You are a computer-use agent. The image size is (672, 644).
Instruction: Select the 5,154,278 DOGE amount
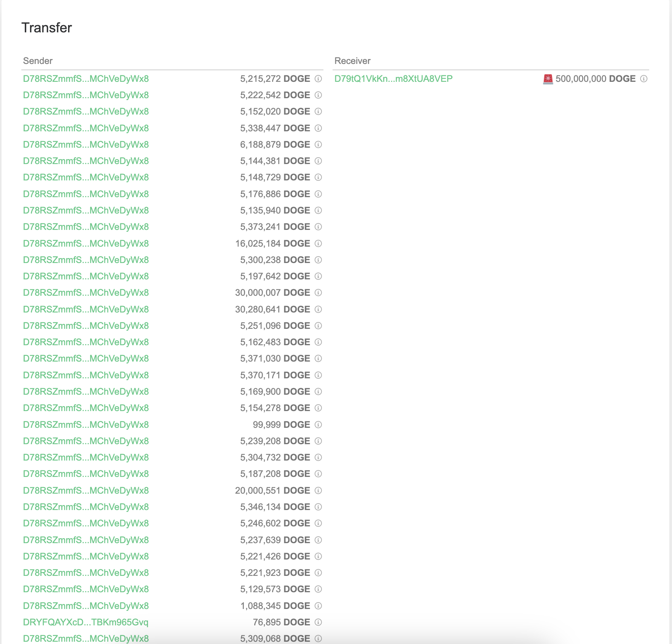pyautogui.click(x=275, y=408)
